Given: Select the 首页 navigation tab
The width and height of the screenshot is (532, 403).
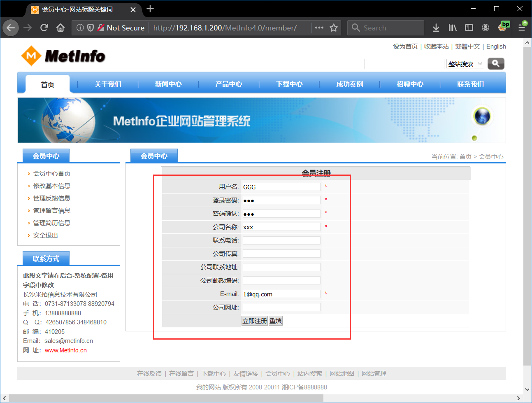Looking at the screenshot, I should [x=47, y=84].
